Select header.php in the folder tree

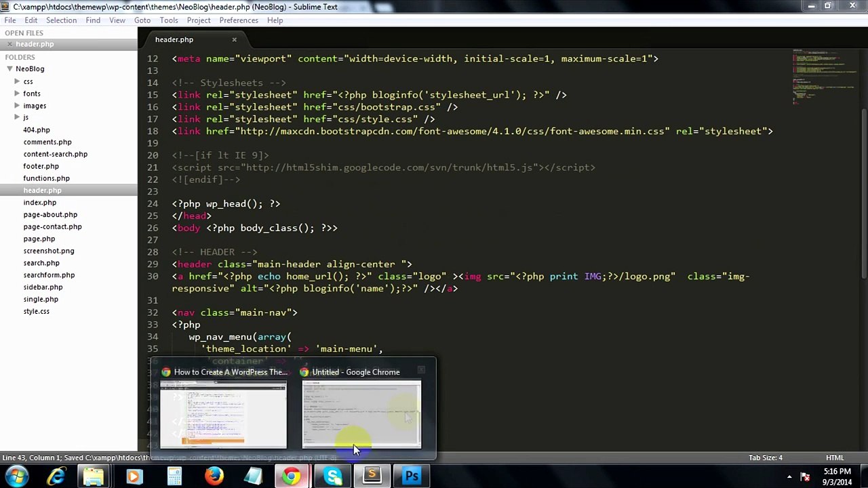click(x=42, y=190)
